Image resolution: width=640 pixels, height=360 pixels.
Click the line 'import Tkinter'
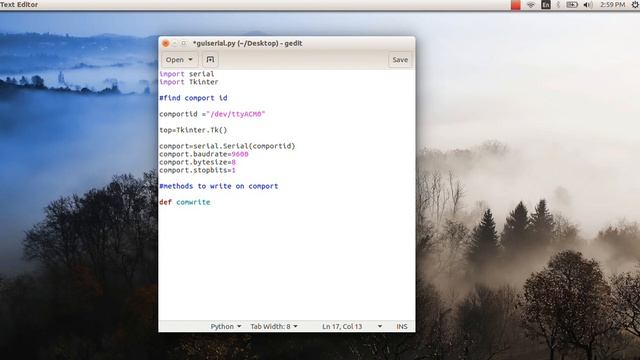(189, 82)
